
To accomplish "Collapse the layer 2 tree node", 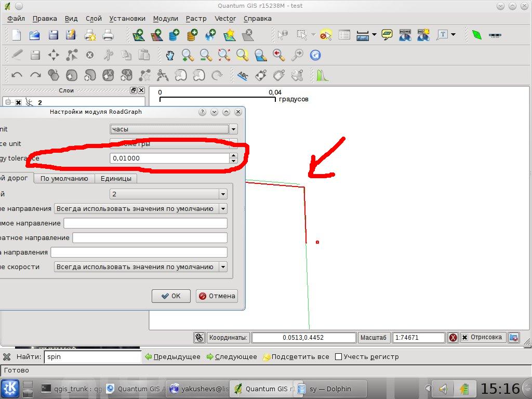I will (x=8, y=102).
